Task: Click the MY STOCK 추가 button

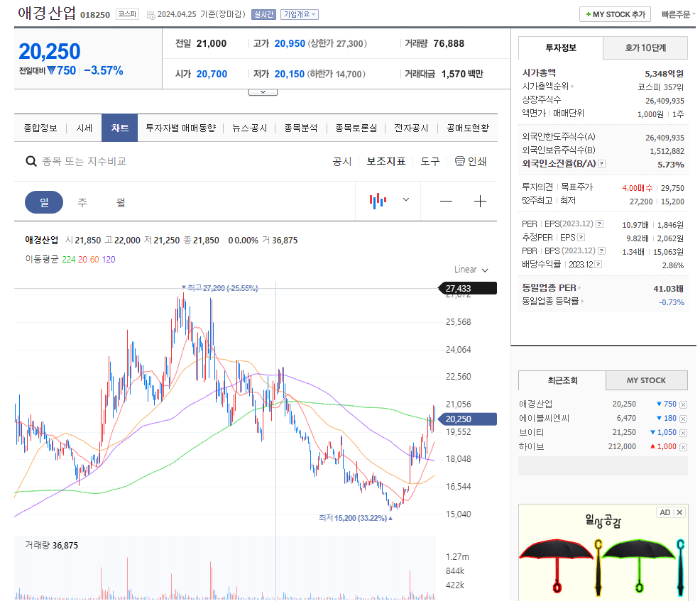Action: click(x=614, y=13)
